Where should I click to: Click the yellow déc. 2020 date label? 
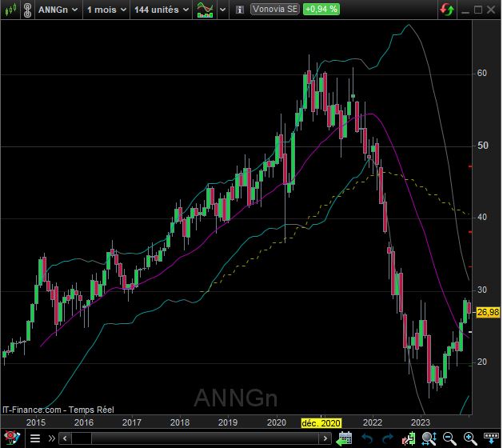[x=321, y=424]
